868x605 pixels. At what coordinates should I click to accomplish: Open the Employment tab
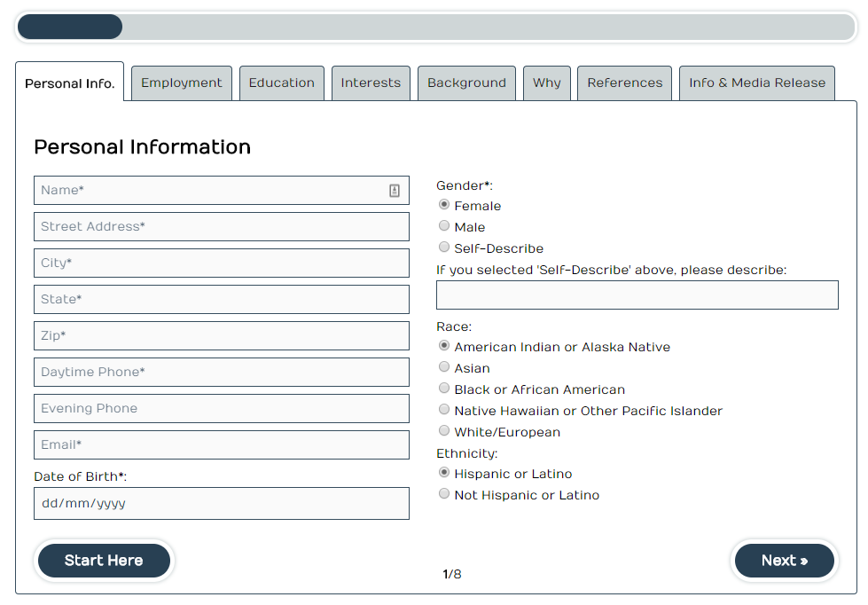tap(182, 83)
